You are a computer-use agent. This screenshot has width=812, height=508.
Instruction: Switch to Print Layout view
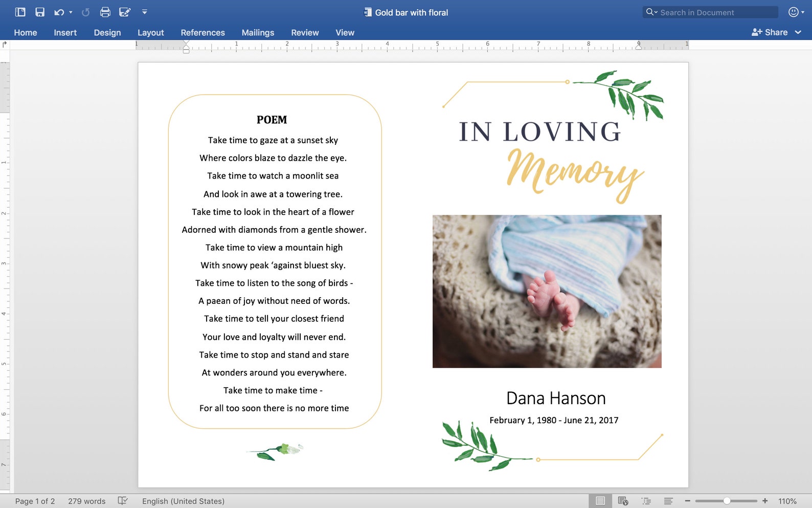(x=600, y=501)
